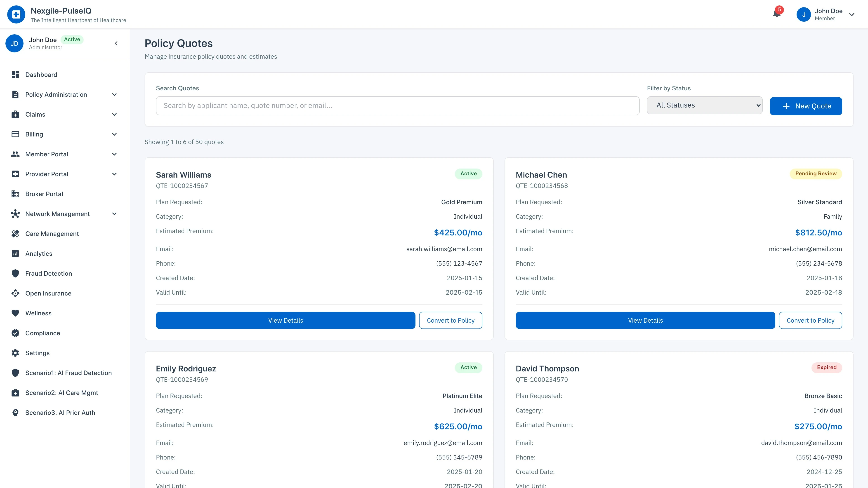
Task: Expand the Claims menu chevron
Action: 114,115
